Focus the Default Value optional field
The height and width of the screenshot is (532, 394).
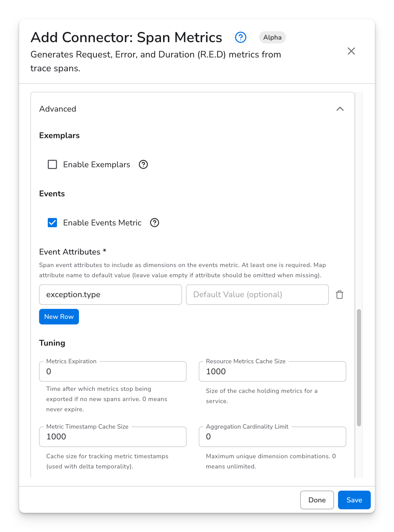[x=257, y=294]
